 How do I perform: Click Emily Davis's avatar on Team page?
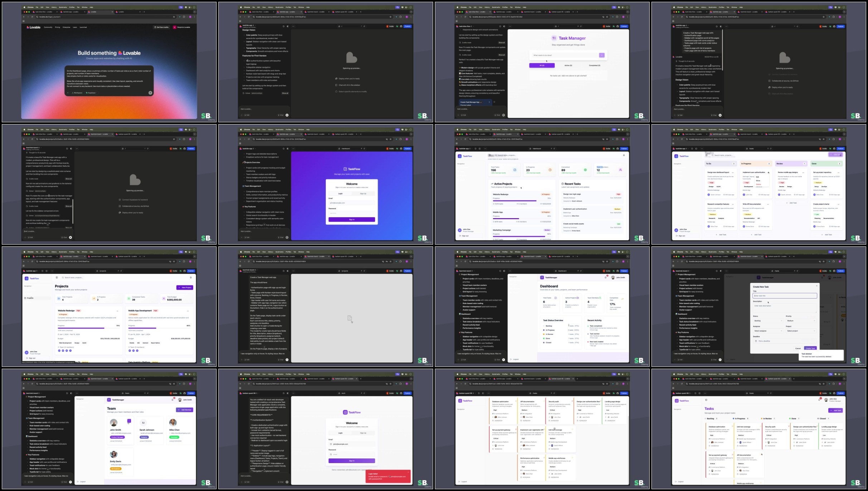(x=114, y=455)
